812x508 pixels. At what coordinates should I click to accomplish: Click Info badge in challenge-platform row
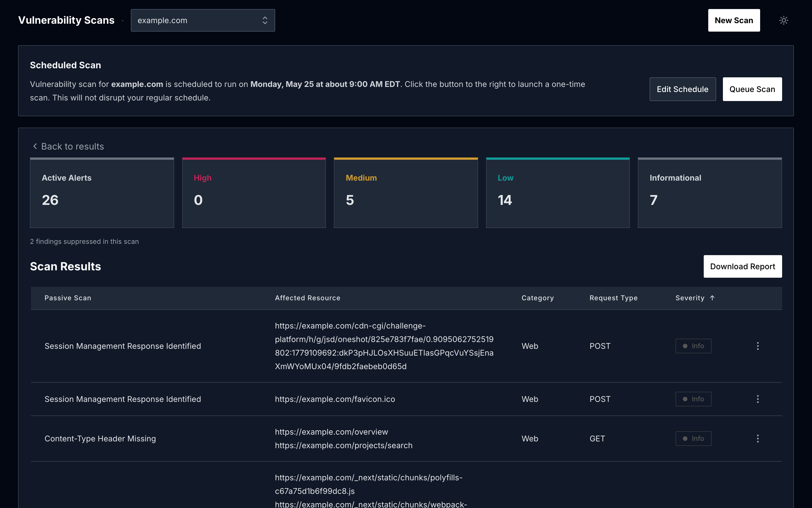693,346
